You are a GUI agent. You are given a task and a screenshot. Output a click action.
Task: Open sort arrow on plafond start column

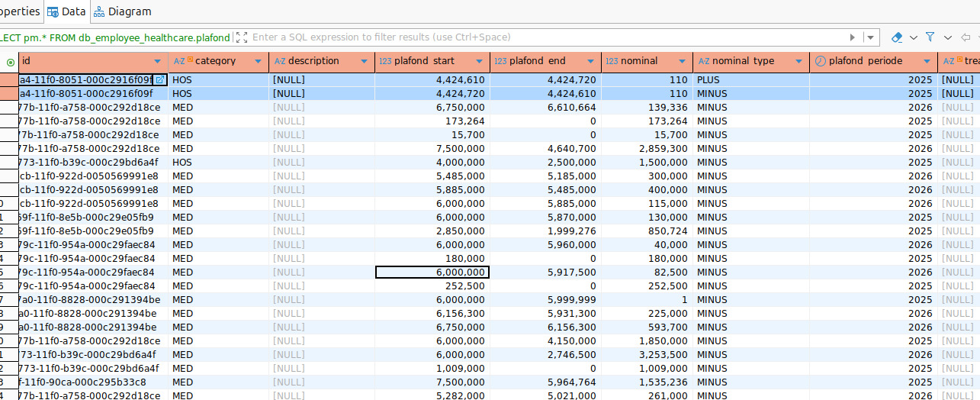pos(479,62)
